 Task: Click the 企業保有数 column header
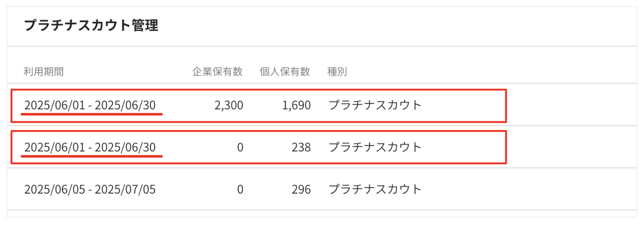tap(218, 72)
